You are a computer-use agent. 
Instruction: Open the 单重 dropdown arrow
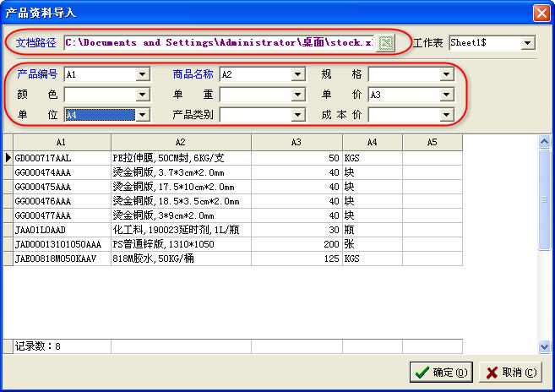[297, 95]
